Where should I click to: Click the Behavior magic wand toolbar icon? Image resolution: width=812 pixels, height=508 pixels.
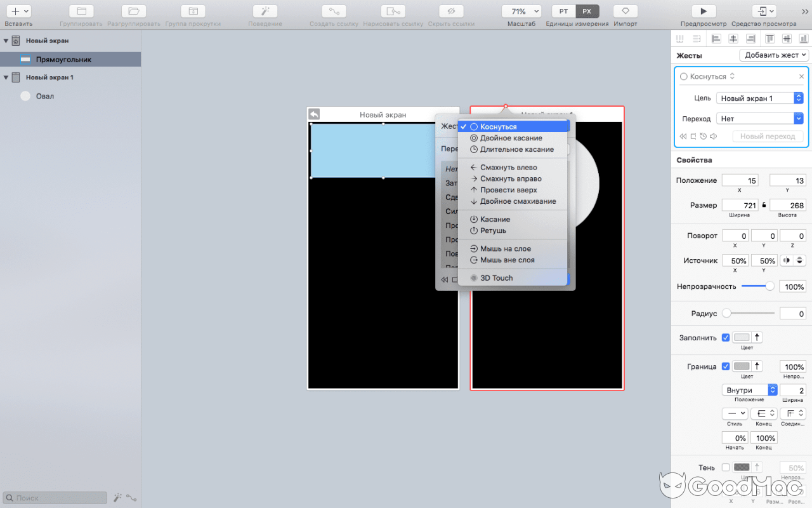pyautogui.click(x=265, y=11)
